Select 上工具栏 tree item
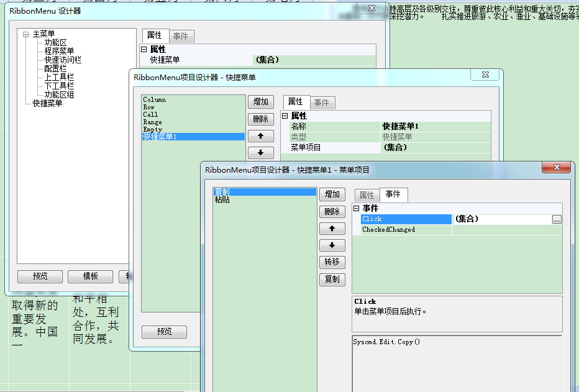The image size is (579, 392). (x=59, y=77)
